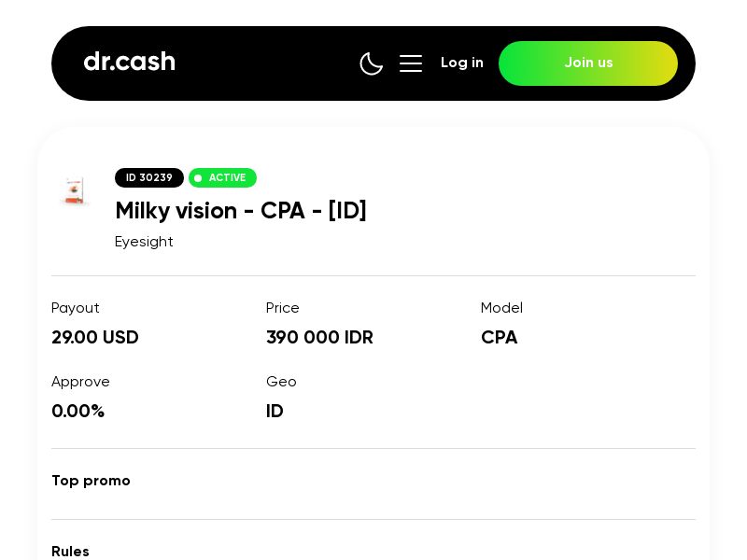Click the Log in link
747x560 pixels.
462,63
